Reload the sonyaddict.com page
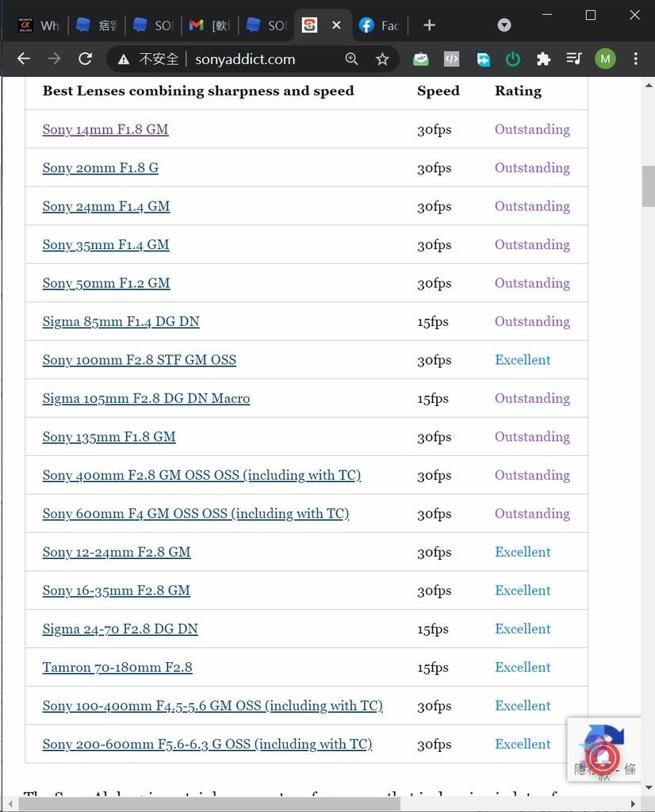The height and width of the screenshot is (812, 655). (x=85, y=59)
